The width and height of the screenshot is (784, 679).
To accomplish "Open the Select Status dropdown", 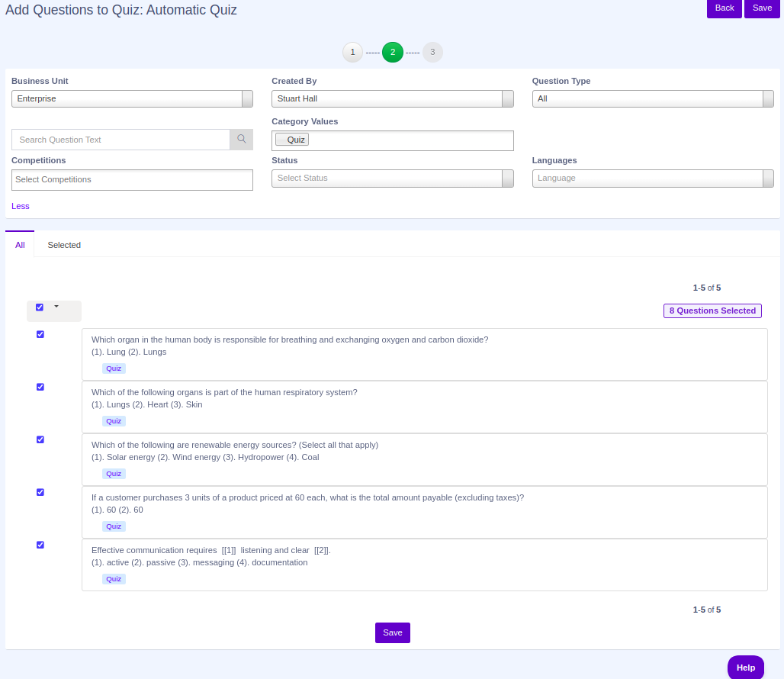I will (x=393, y=179).
